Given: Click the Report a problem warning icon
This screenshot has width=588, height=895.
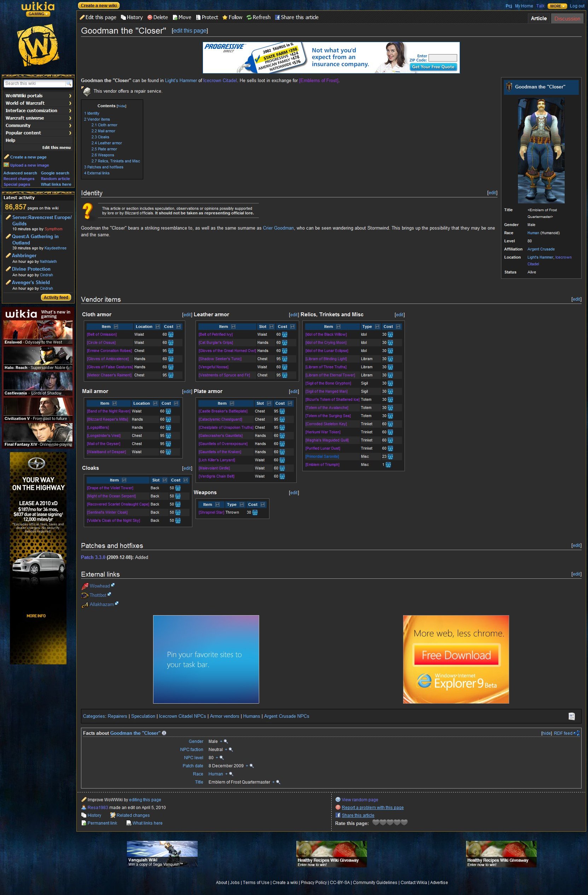Looking at the screenshot, I should [338, 807].
